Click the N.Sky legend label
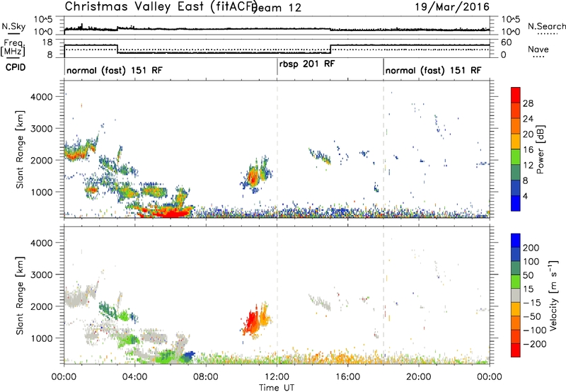Image resolution: width=566 pixels, height=392 pixels. click(x=13, y=27)
